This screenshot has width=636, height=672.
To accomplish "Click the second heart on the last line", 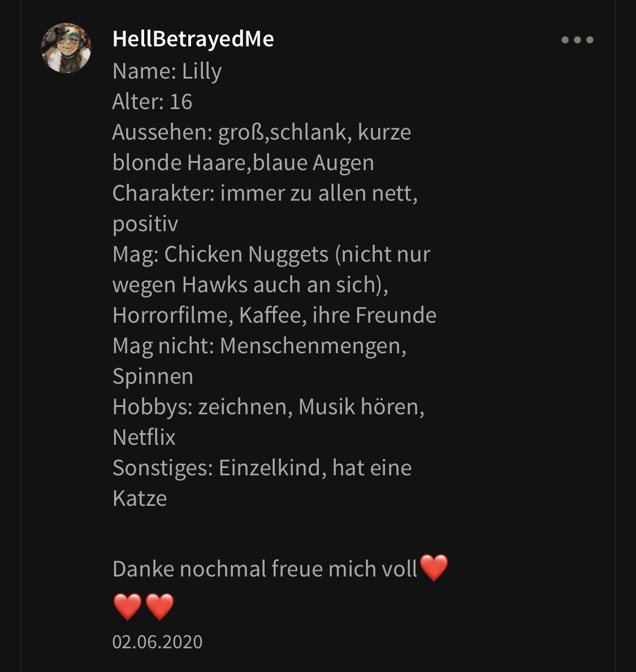I will 160,606.
